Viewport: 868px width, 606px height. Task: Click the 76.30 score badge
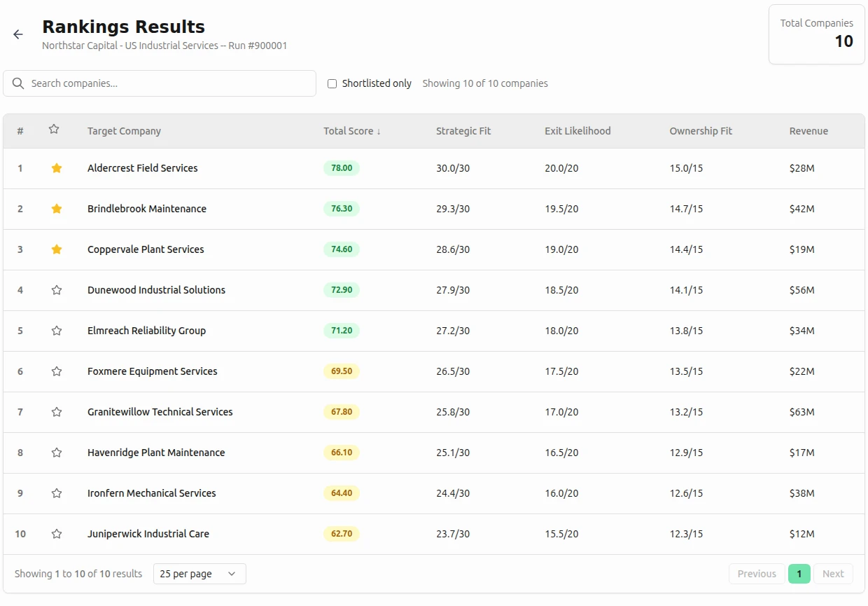[x=342, y=209]
